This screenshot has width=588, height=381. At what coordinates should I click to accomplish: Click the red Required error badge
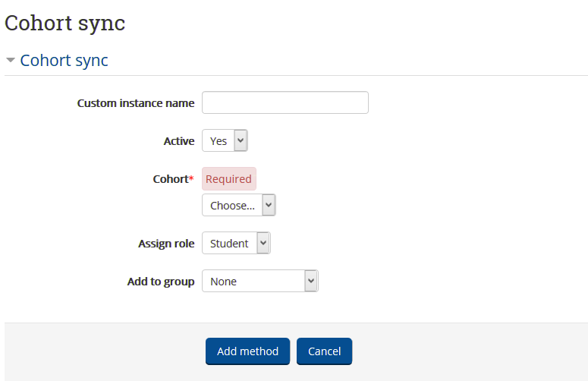tap(228, 179)
